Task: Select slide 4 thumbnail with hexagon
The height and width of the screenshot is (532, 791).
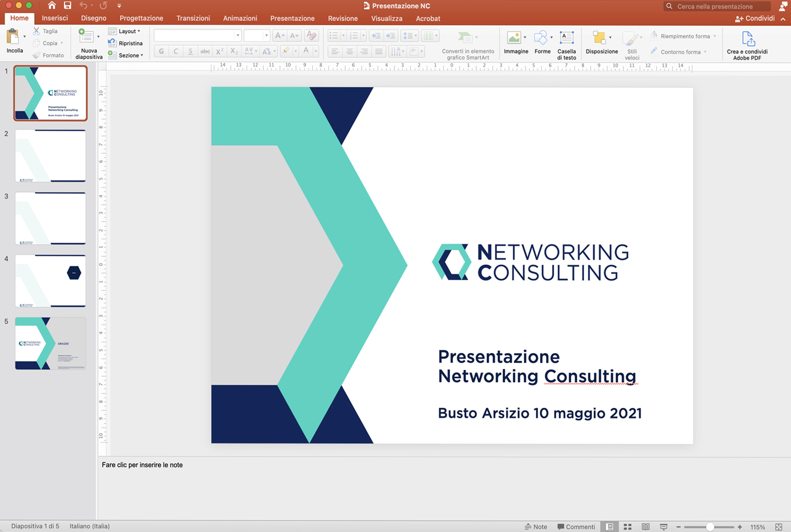Action: click(x=50, y=281)
